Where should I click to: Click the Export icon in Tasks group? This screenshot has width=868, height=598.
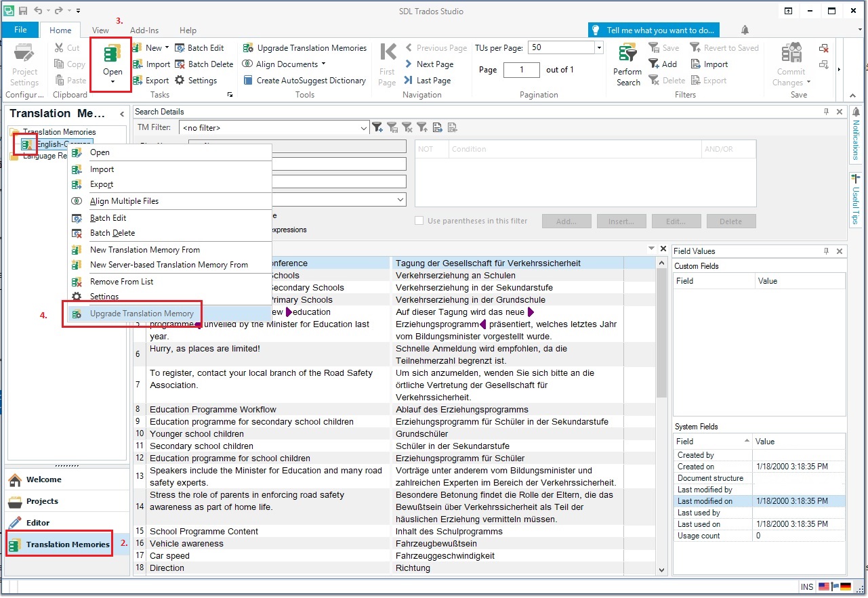[138, 81]
